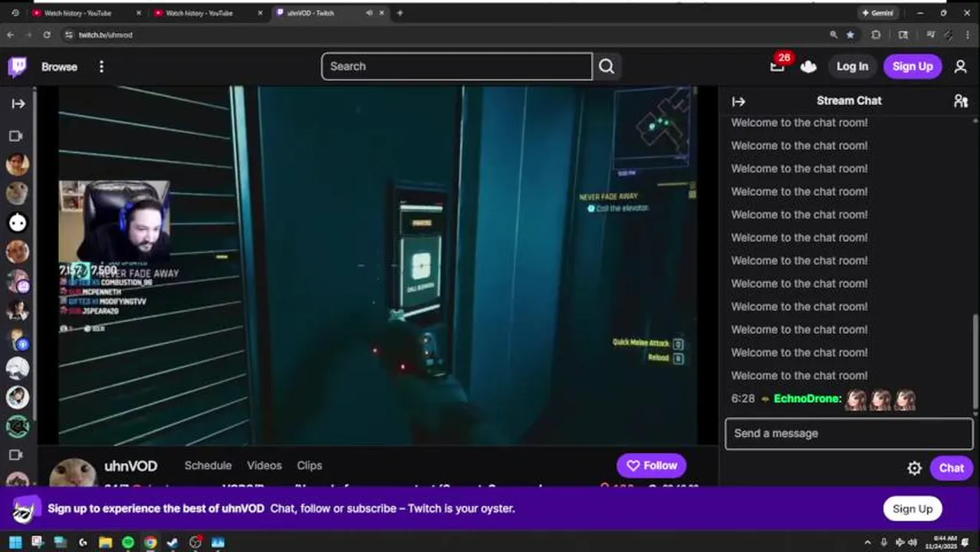Click the address bar URL twitch.tv/uhnvod
The height and width of the screenshot is (552, 980).
pyautogui.click(x=105, y=34)
